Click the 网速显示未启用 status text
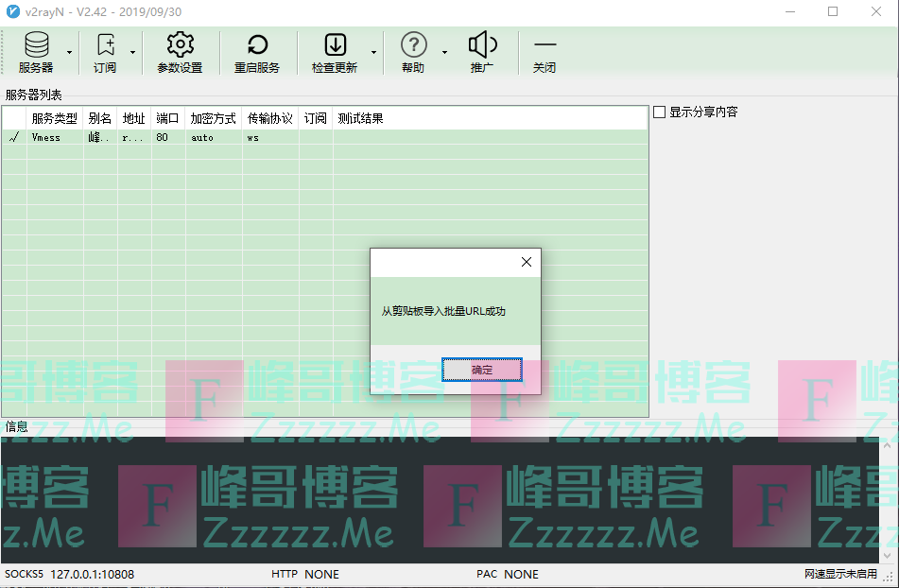The width and height of the screenshot is (899, 588). [x=840, y=574]
